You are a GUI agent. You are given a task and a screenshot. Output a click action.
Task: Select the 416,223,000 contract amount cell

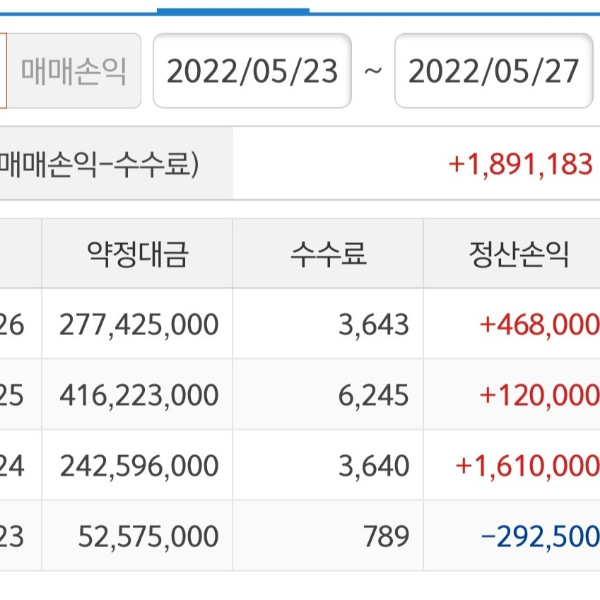click(139, 395)
